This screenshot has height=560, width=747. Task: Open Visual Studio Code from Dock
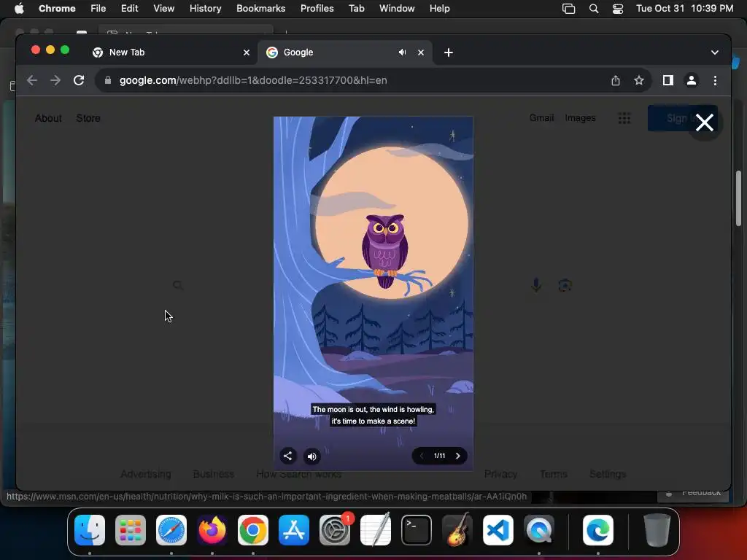point(498,530)
